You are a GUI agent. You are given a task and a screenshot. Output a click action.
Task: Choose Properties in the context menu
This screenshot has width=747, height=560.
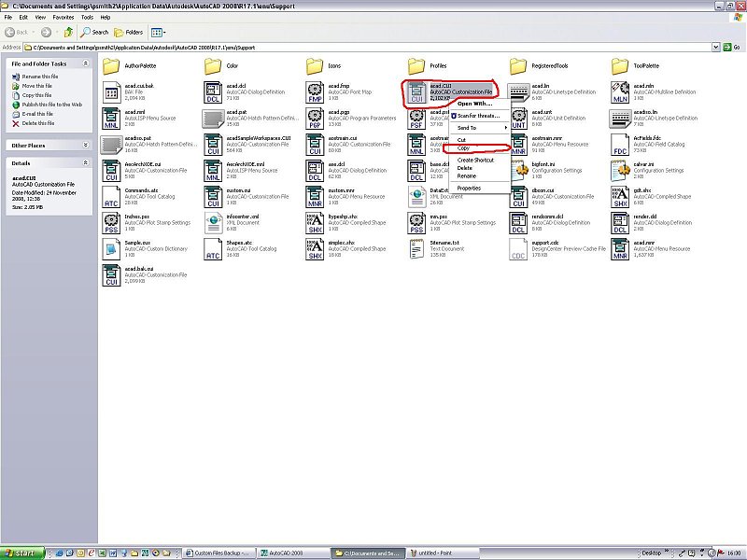coord(479,189)
